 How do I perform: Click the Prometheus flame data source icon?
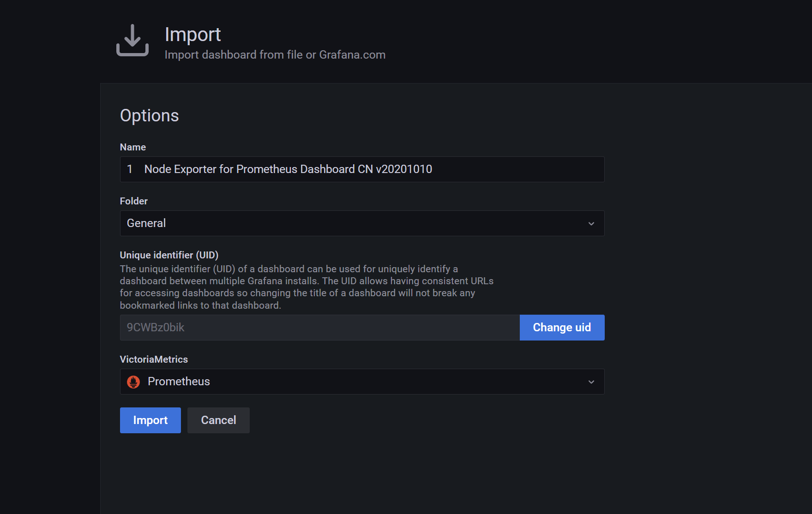click(133, 382)
